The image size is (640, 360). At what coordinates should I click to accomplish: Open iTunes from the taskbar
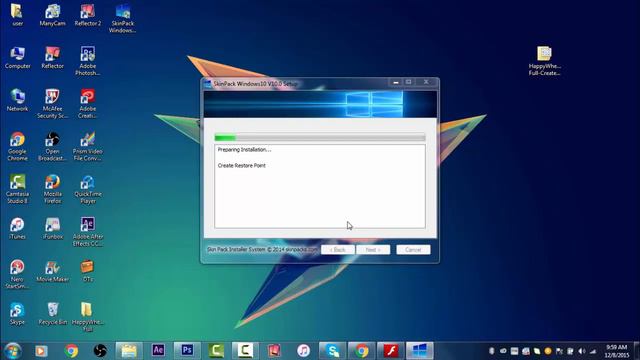click(x=303, y=351)
